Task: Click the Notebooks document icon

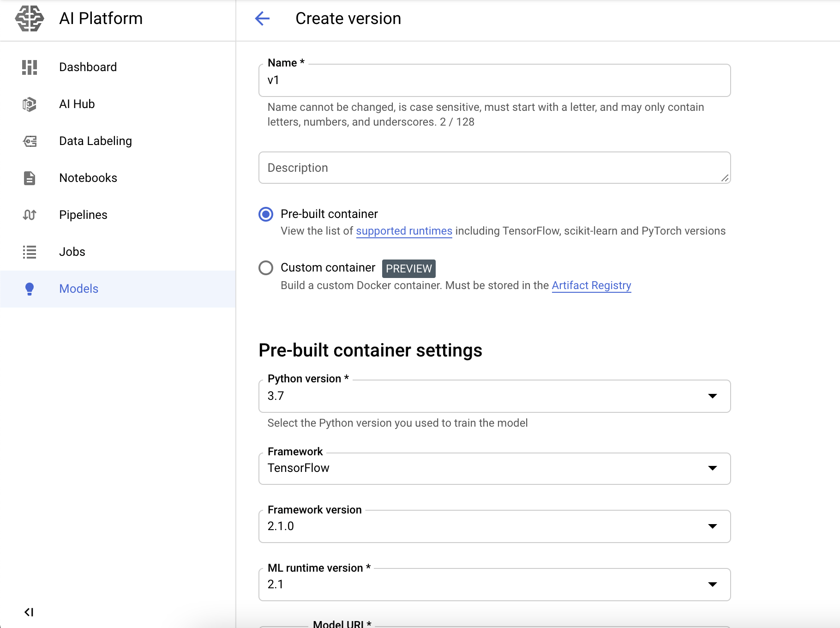Action: [30, 178]
